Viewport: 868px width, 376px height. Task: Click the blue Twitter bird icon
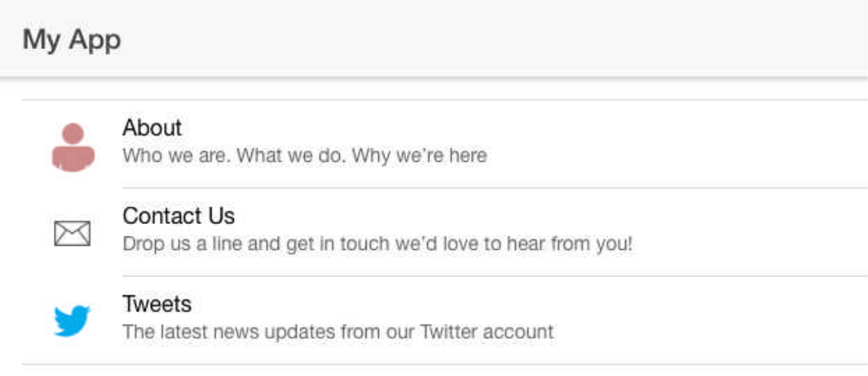(x=72, y=320)
